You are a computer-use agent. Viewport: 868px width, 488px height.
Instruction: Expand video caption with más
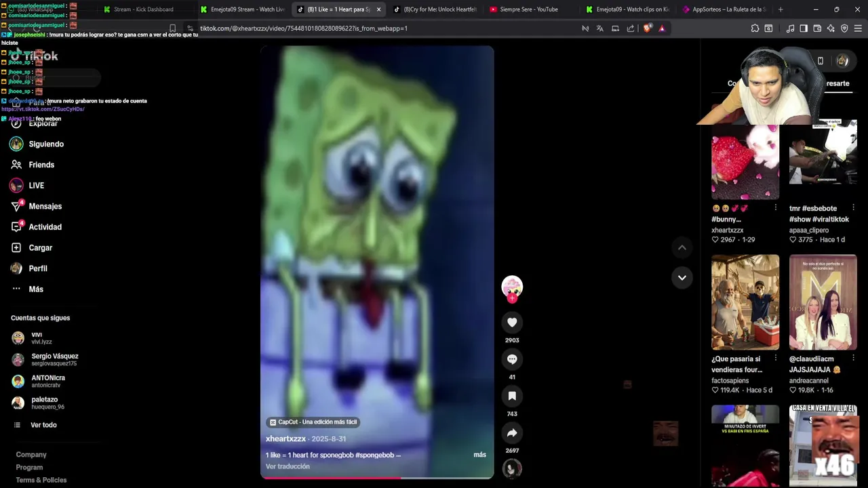point(479,455)
